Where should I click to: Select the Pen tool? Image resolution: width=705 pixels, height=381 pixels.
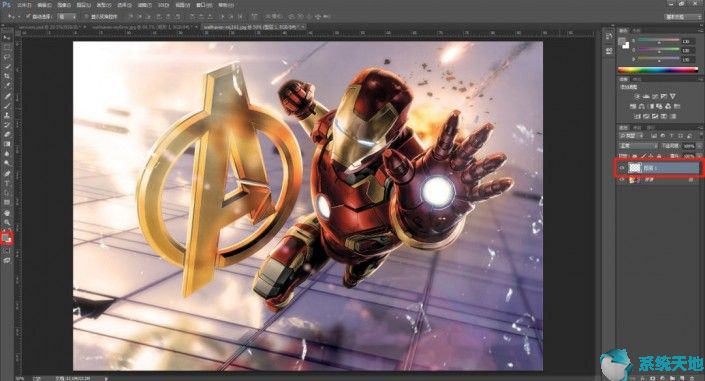tap(7, 174)
